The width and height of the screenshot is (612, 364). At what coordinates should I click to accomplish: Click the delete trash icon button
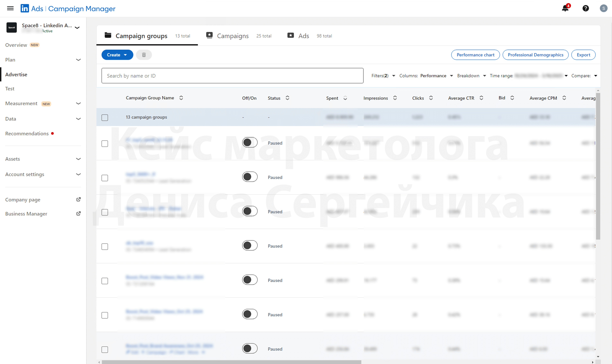[x=144, y=55]
